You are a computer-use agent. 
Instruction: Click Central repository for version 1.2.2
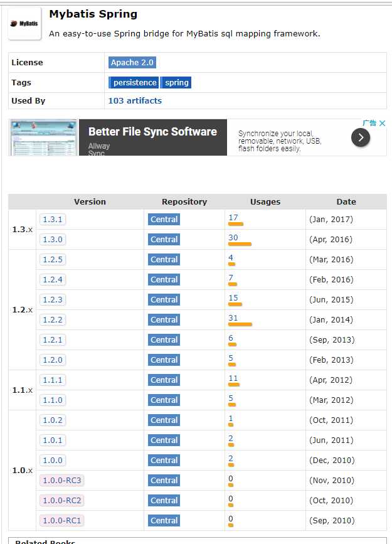click(x=164, y=320)
